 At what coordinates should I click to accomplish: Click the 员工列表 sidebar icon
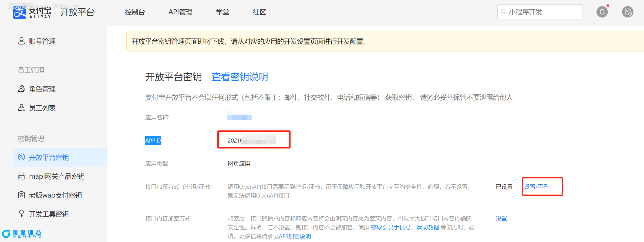tap(21, 108)
